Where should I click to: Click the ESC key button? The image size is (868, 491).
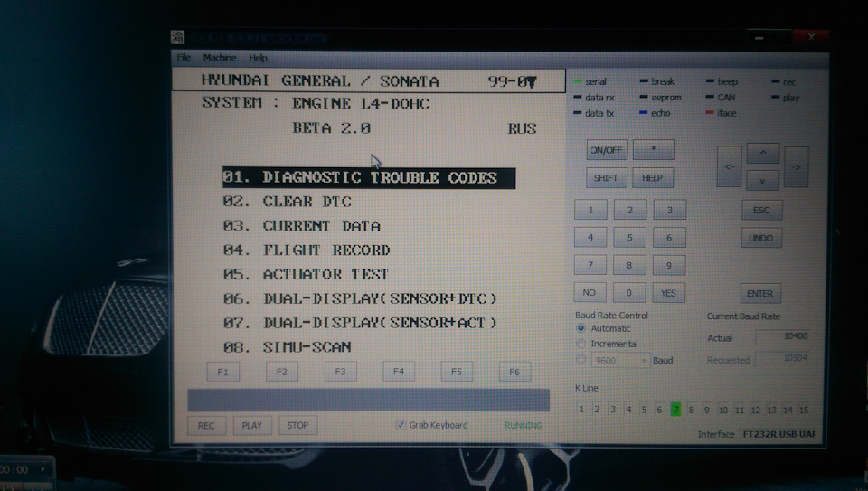point(761,211)
